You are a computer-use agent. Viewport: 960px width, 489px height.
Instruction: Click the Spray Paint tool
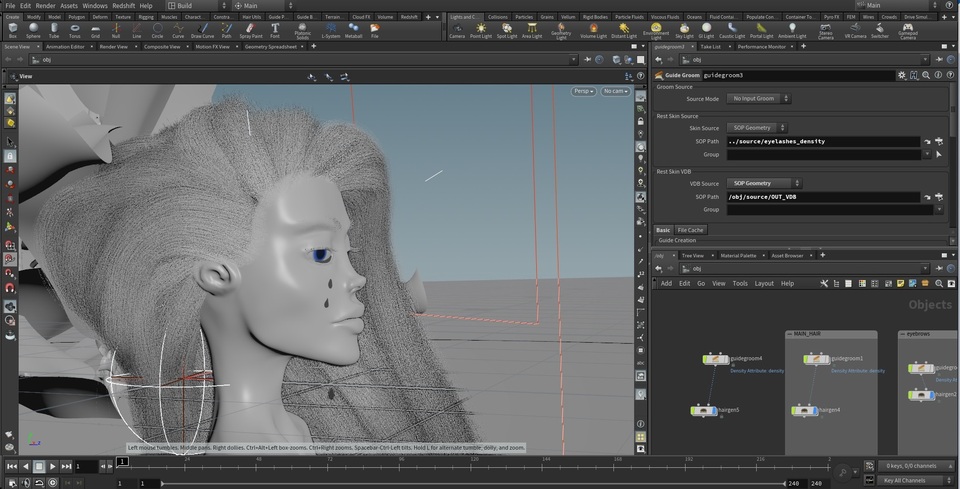tap(251, 30)
